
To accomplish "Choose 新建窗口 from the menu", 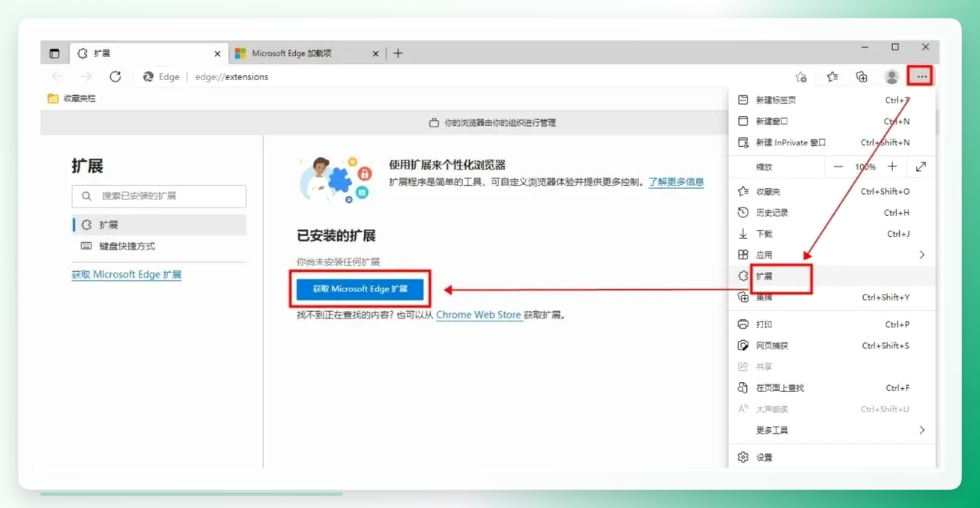I will 832,121.
